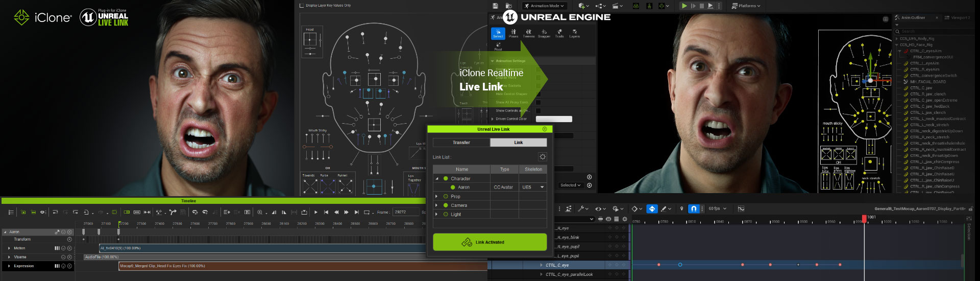Toggle the Camera link status circle
Image resolution: width=980 pixels, height=281 pixels.
click(446, 205)
